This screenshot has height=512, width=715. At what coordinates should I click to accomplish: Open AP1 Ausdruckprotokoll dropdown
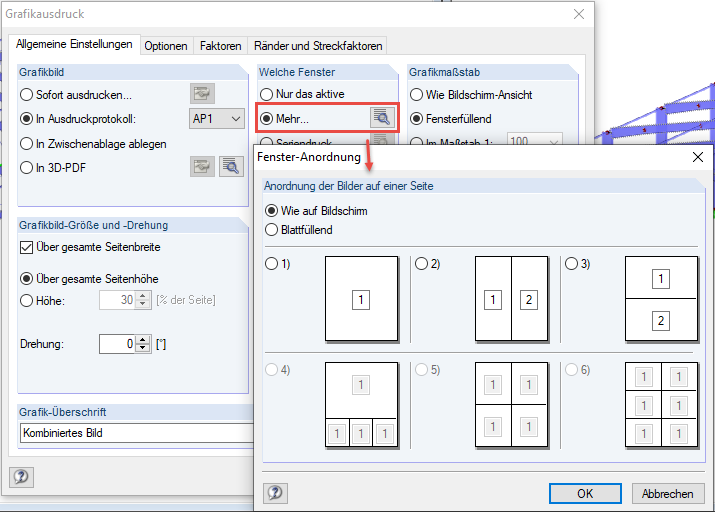pos(217,119)
